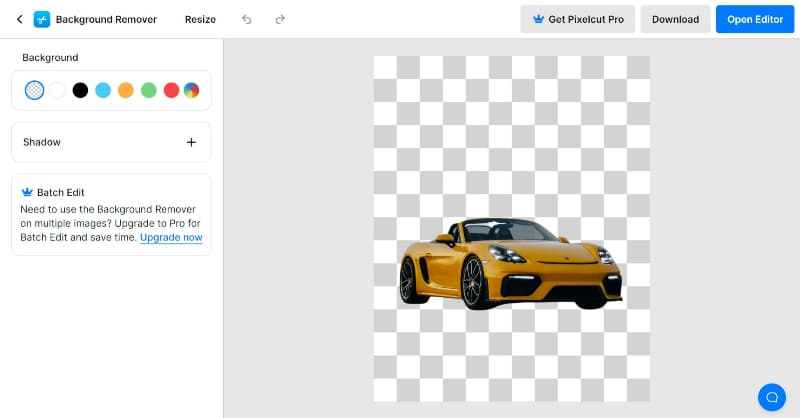Open the Resize menu option

click(x=200, y=19)
